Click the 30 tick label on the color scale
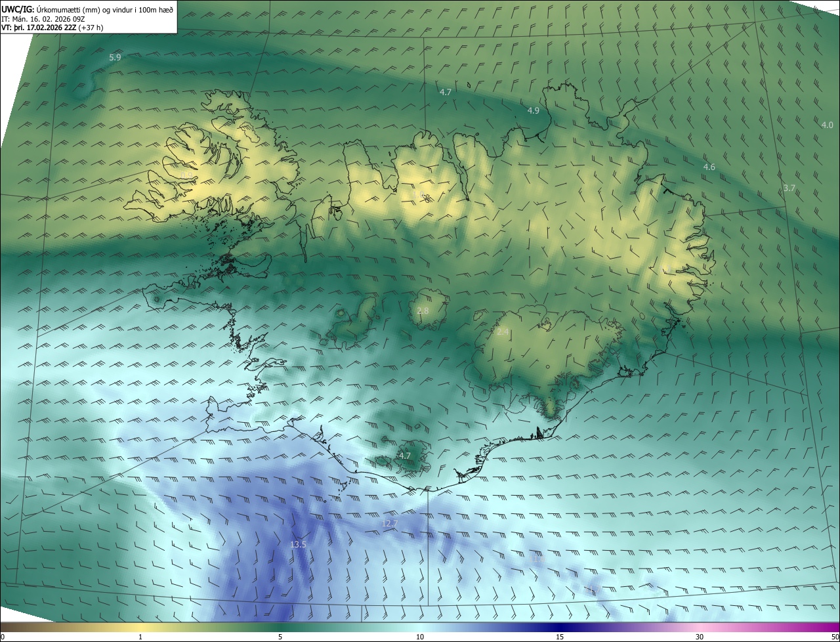Image resolution: width=840 pixels, height=642 pixels. pyautogui.click(x=700, y=637)
